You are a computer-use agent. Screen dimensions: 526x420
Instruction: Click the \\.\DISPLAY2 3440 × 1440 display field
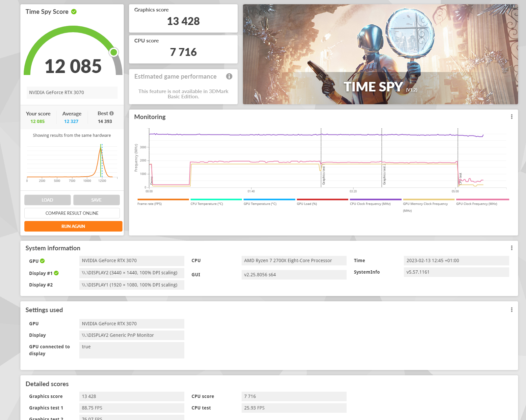[132, 273]
